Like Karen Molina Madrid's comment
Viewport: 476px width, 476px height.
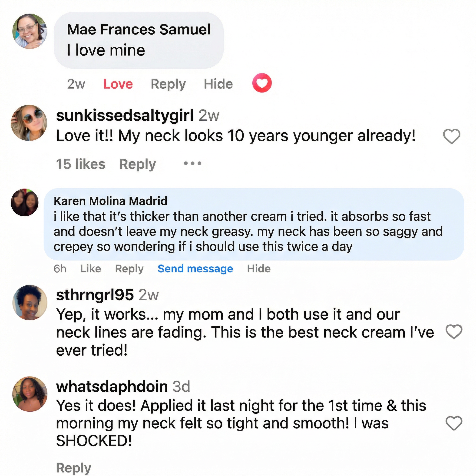point(90,268)
